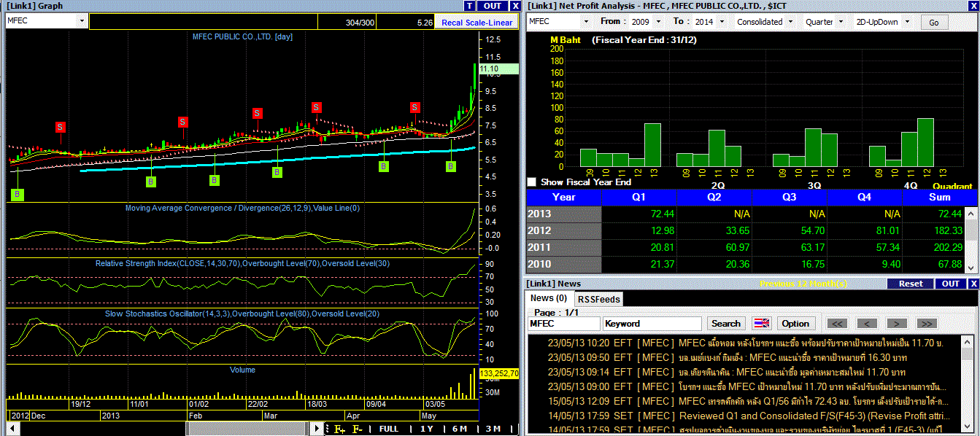980x436 pixels.
Task: Open the Quarter period dropdown
Action: 841,22
